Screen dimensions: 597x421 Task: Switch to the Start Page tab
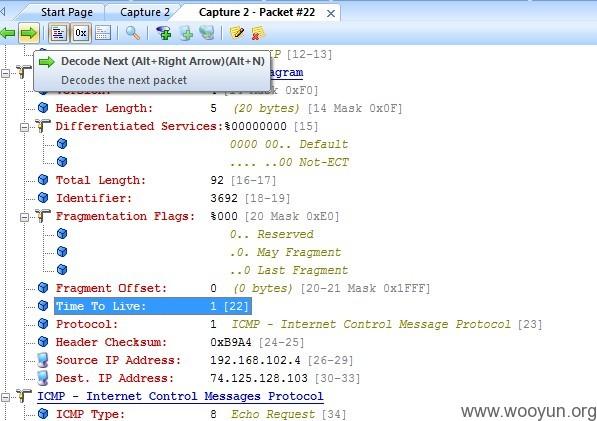pos(67,12)
